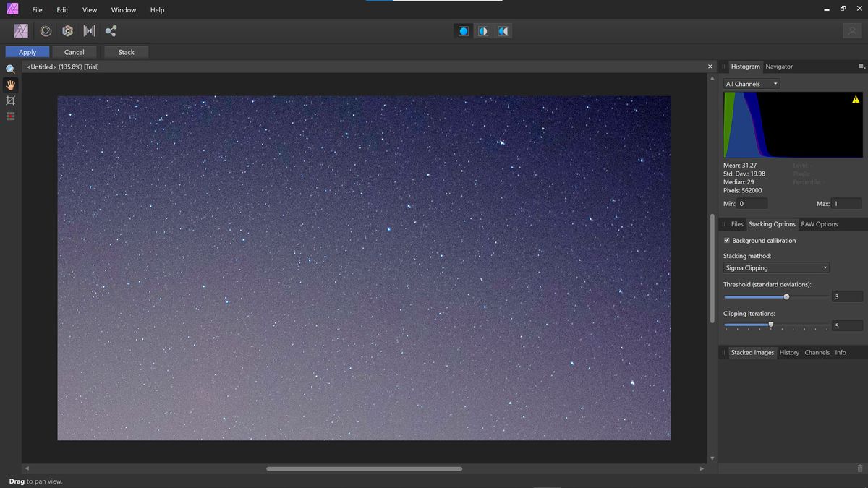
Task: Switch to the RAW Options tab
Action: [819, 224]
